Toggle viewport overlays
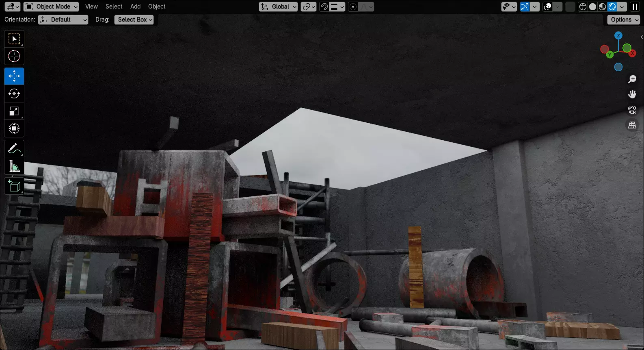644x350 pixels. (548, 7)
